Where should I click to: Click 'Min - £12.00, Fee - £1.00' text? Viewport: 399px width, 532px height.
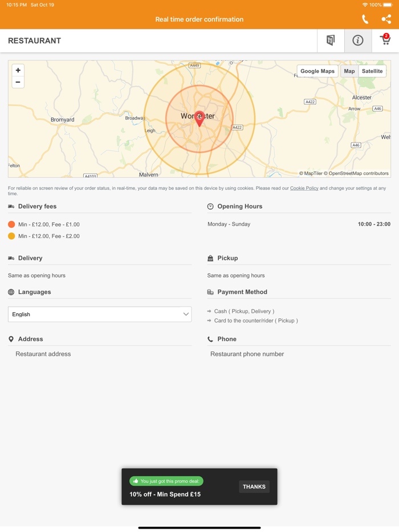49,224
